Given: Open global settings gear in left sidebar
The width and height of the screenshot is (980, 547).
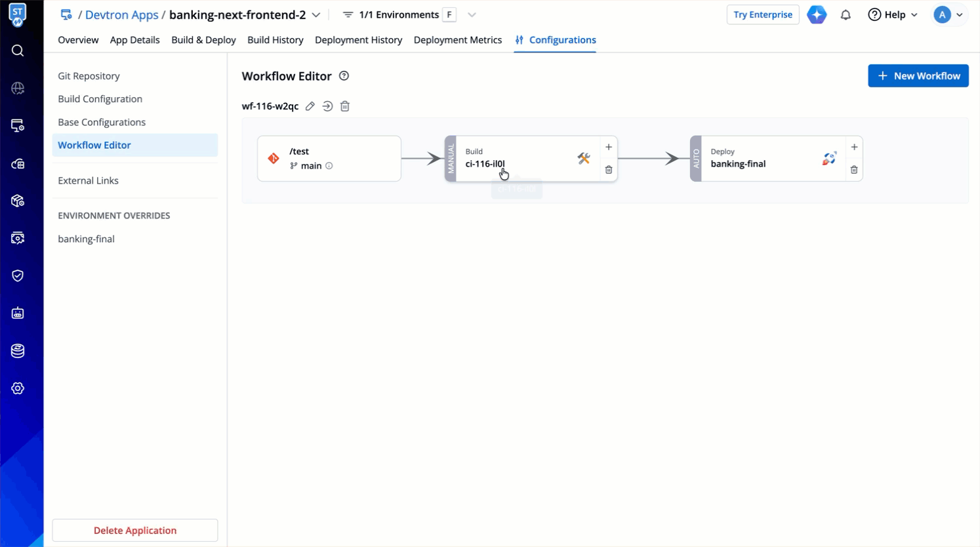Looking at the screenshot, I should coord(18,388).
